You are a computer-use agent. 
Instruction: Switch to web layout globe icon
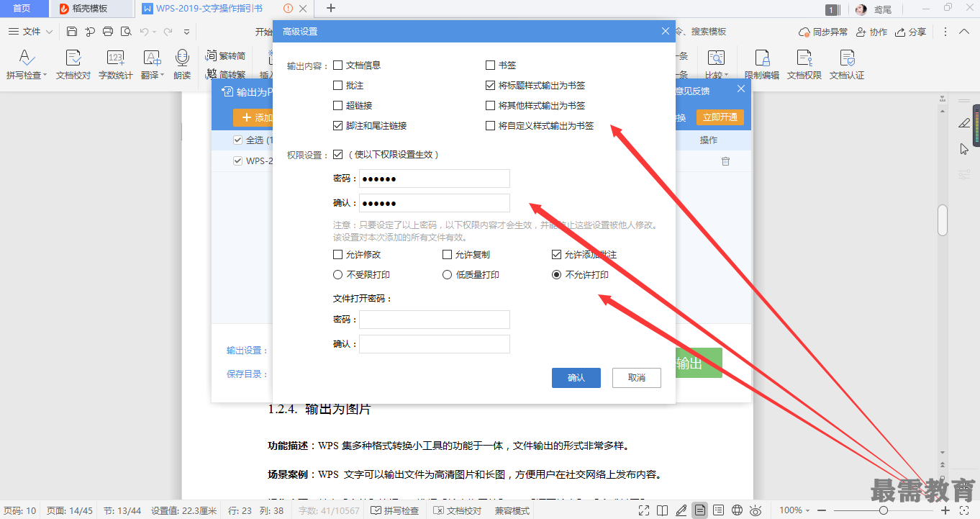click(x=737, y=510)
